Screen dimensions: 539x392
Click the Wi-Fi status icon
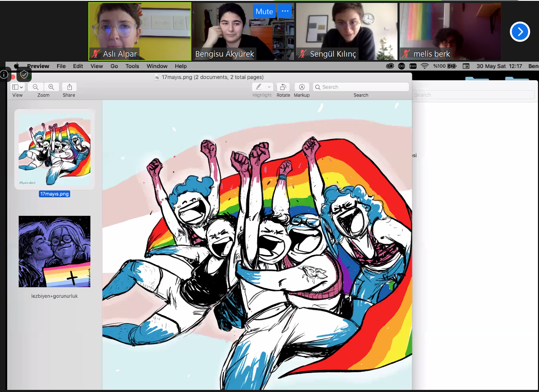pyautogui.click(x=425, y=66)
